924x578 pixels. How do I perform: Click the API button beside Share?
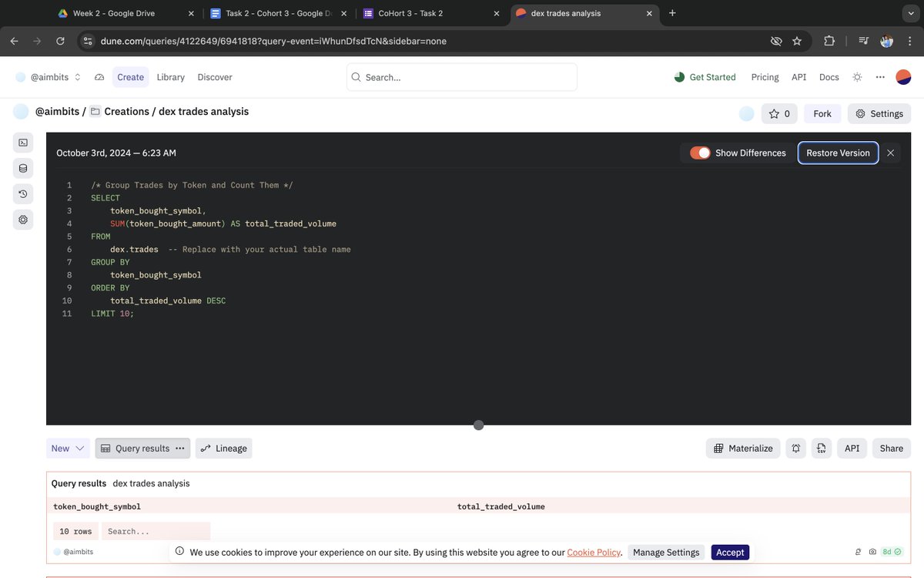point(852,449)
